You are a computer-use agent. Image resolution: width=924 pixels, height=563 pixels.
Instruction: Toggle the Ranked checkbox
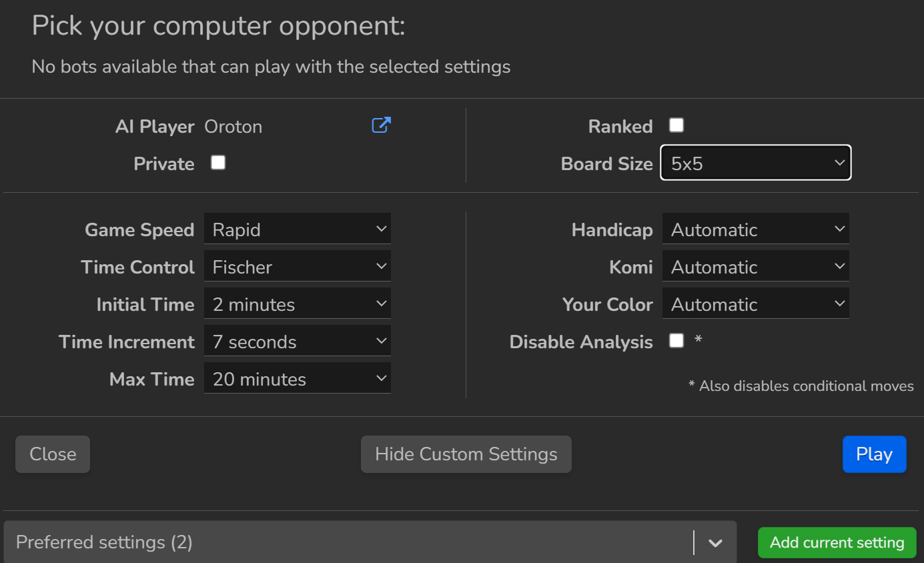676,125
